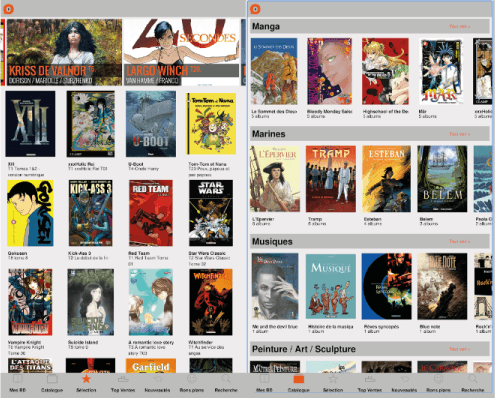Open the Star Wars Classic cover

point(211,213)
